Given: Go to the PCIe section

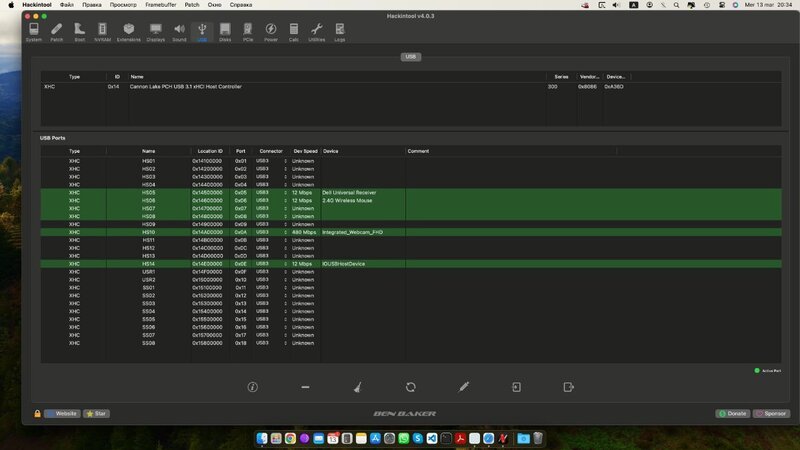Looking at the screenshot, I should pos(248,32).
